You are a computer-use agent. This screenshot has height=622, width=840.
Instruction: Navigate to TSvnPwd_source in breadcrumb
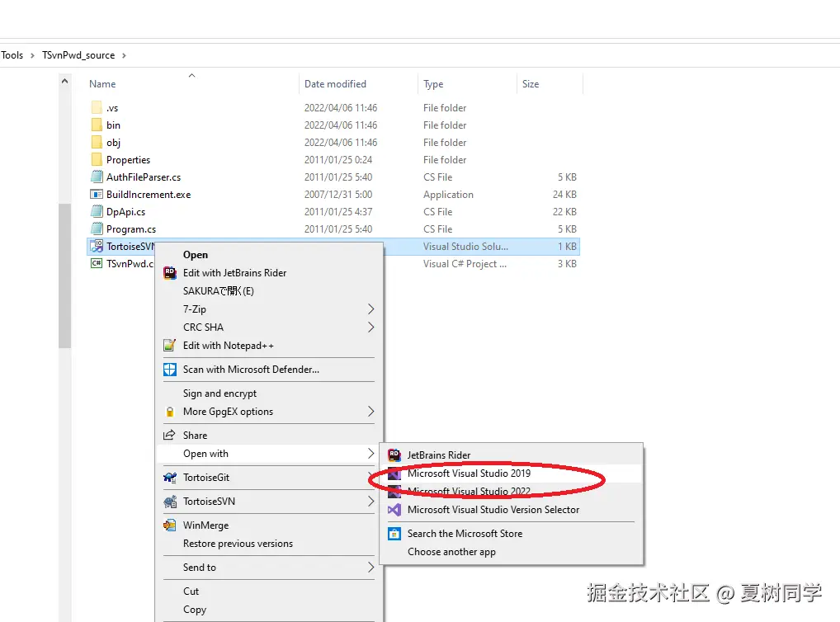click(78, 55)
